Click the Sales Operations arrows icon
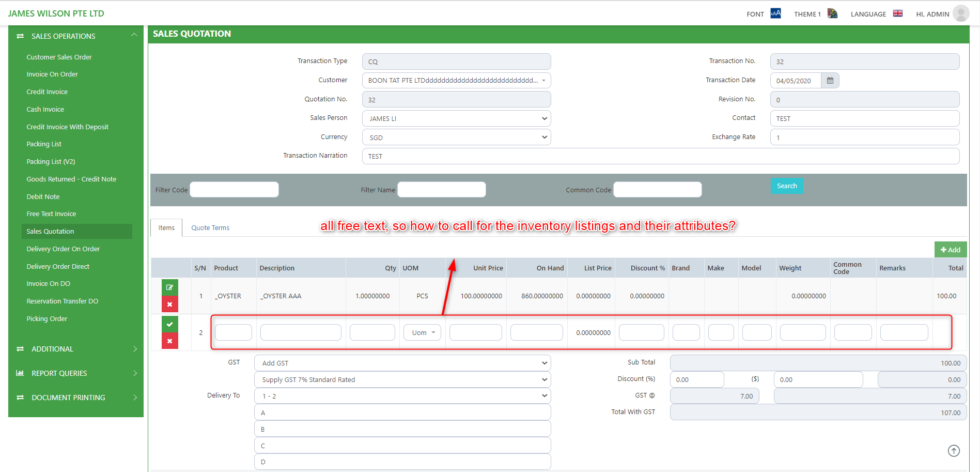 (x=20, y=36)
